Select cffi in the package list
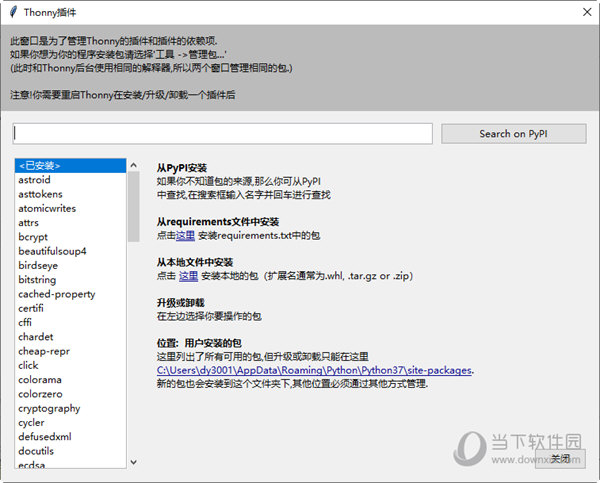Viewport: 600px width, 483px height. pyautogui.click(x=70, y=323)
